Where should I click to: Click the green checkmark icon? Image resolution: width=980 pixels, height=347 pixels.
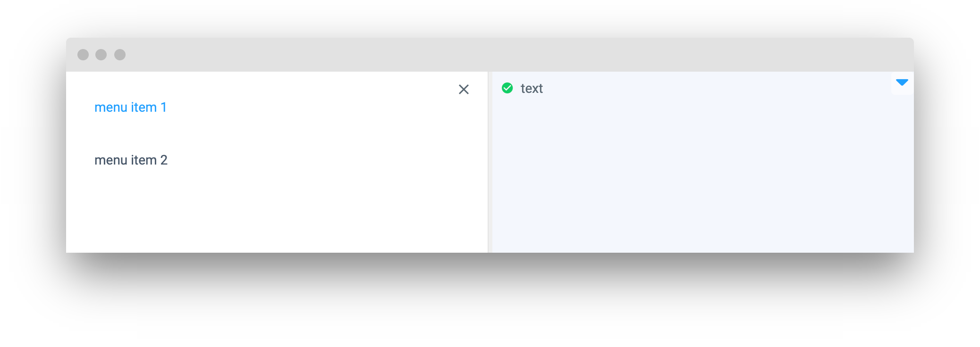pyautogui.click(x=507, y=88)
